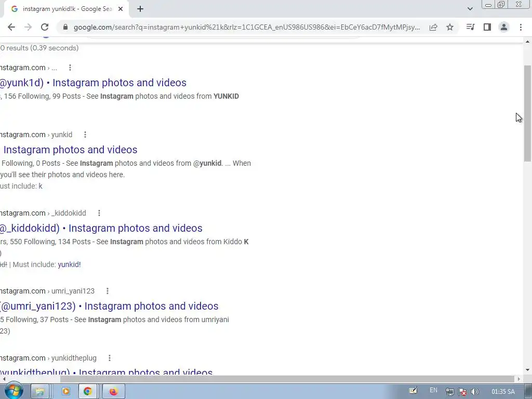Image resolution: width=532 pixels, height=399 pixels.
Task: Click the horizontal scrollbar thumb
Action: pyautogui.click(x=287, y=379)
